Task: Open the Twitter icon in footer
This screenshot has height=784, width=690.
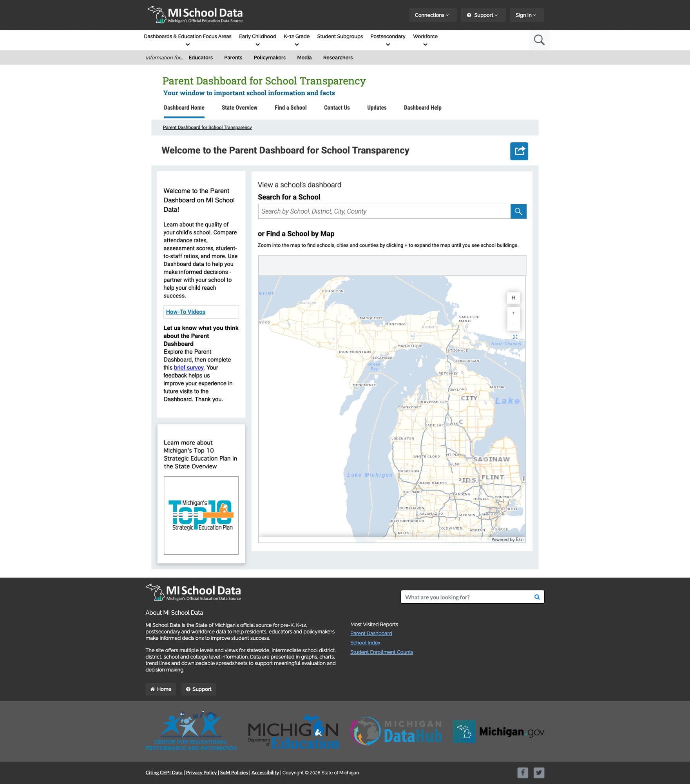Action: tap(539, 773)
